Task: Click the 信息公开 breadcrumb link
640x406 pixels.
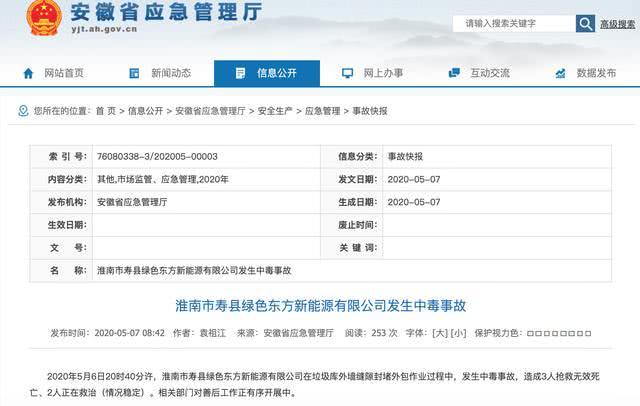Action: click(x=145, y=111)
